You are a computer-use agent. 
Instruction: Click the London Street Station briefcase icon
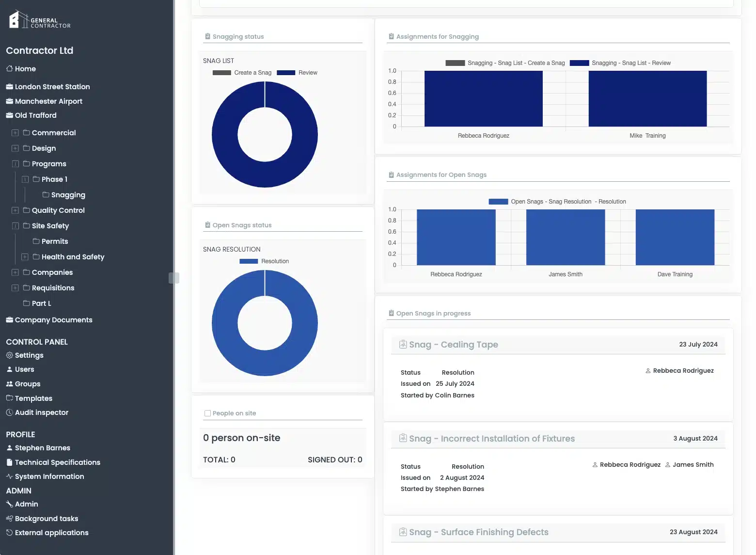[x=9, y=87]
